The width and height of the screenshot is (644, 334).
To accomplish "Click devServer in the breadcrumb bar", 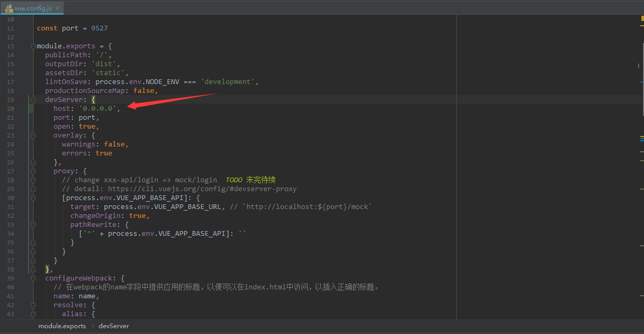I will (114, 326).
